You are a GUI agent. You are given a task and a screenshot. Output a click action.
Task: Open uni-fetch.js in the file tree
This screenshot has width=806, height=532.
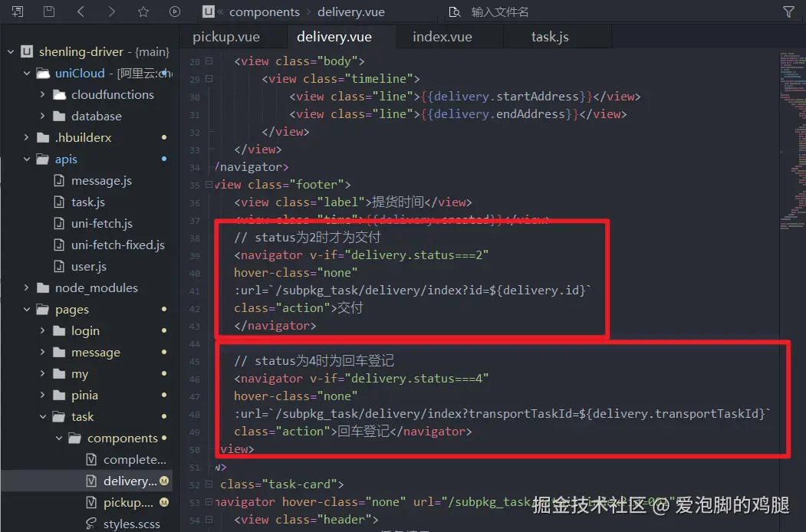102,224
